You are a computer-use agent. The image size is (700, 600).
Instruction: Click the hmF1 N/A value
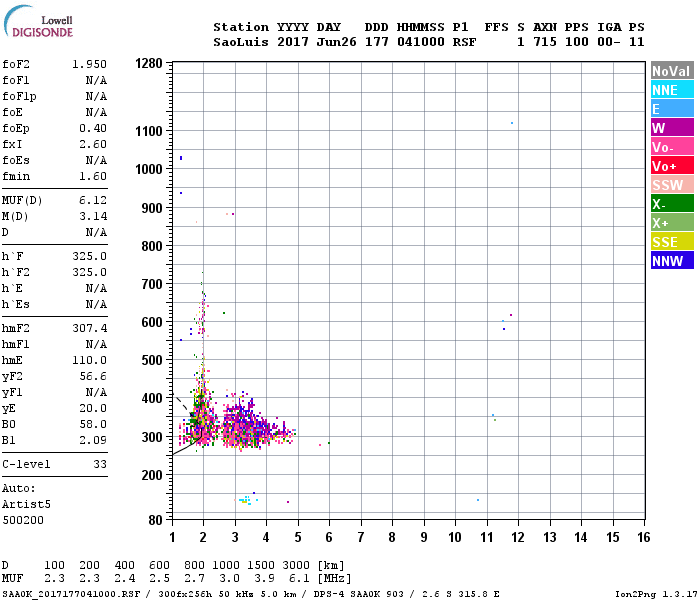tap(96, 345)
